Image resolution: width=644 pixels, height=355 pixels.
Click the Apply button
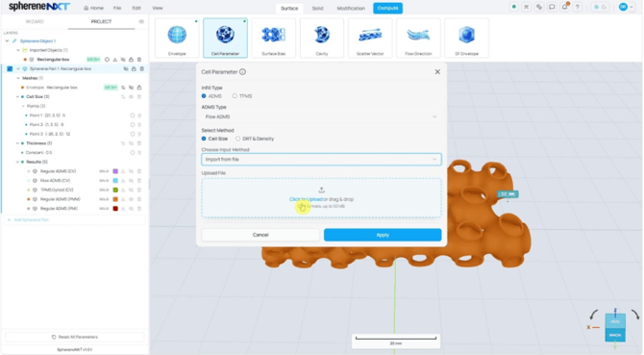[x=383, y=235]
